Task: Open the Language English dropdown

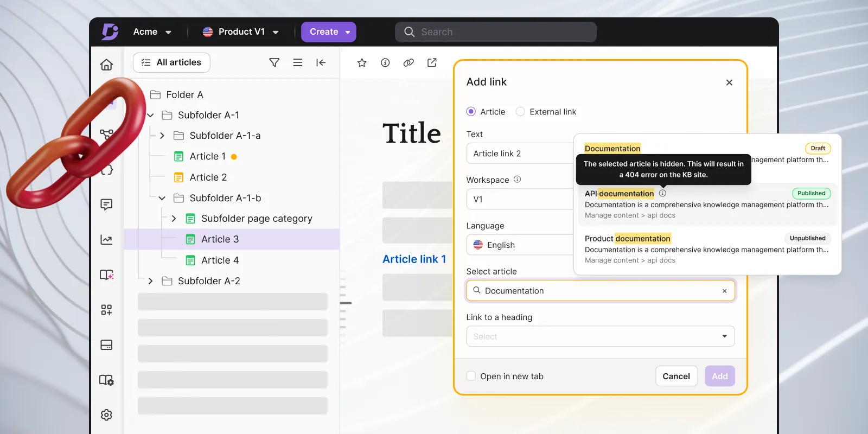Action: click(x=520, y=245)
